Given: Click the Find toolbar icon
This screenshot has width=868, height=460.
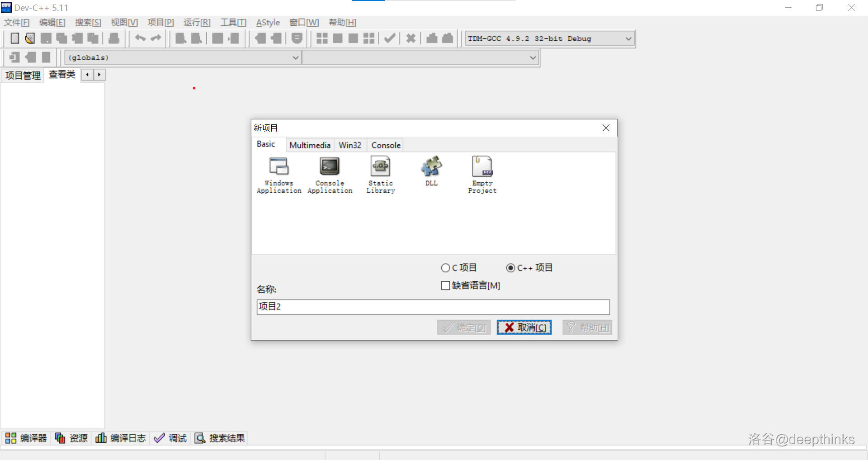Looking at the screenshot, I should click(x=181, y=38).
